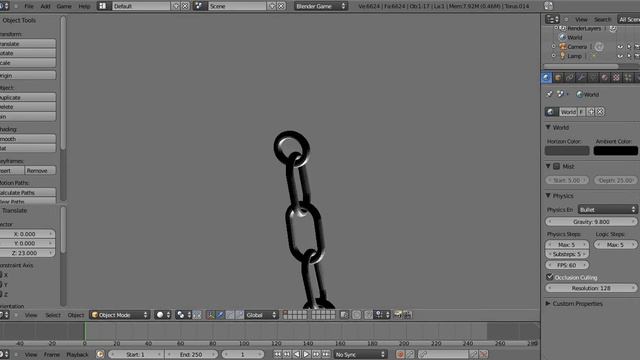Image resolution: width=640 pixels, height=360 pixels.
Task: Open the 3D viewport Select menu
Action: point(53,315)
